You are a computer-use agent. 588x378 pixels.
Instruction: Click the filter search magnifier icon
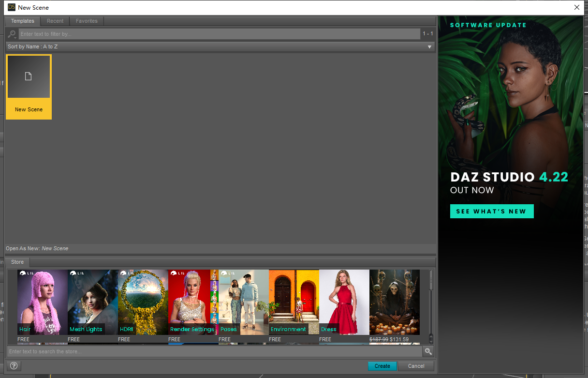(x=12, y=34)
